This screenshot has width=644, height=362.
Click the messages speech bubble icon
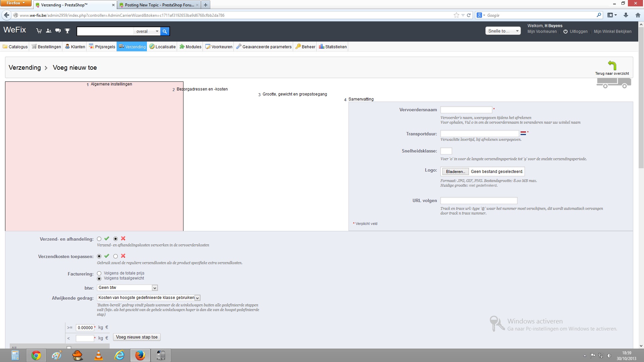click(x=58, y=31)
